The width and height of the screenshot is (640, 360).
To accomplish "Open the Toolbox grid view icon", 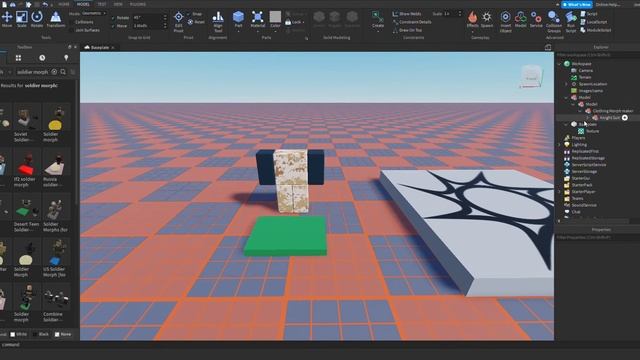I will (18, 58).
